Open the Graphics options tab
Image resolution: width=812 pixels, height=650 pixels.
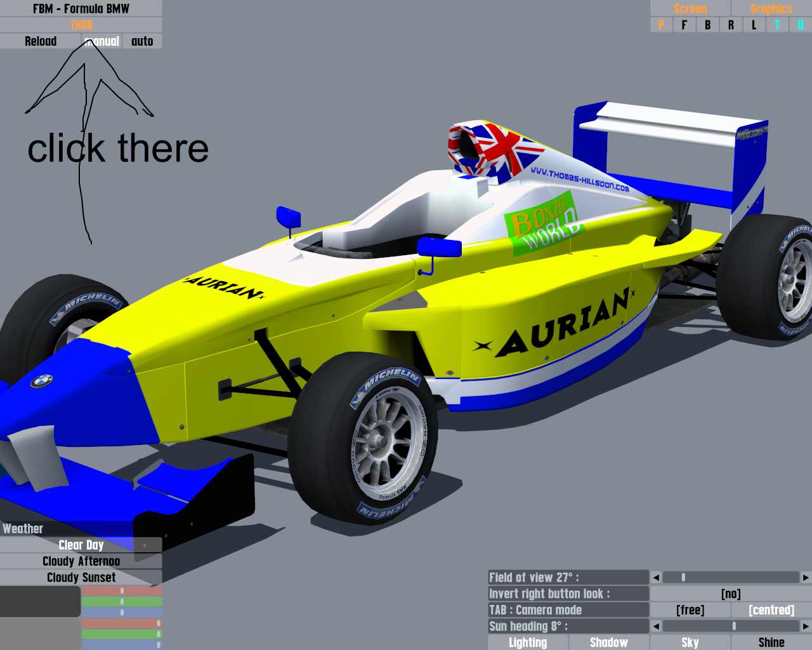pyautogui.click(x=771, y=8)
